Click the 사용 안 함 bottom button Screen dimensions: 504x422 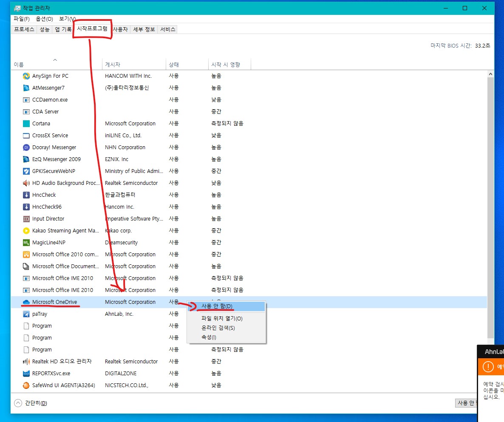[467, 403]
